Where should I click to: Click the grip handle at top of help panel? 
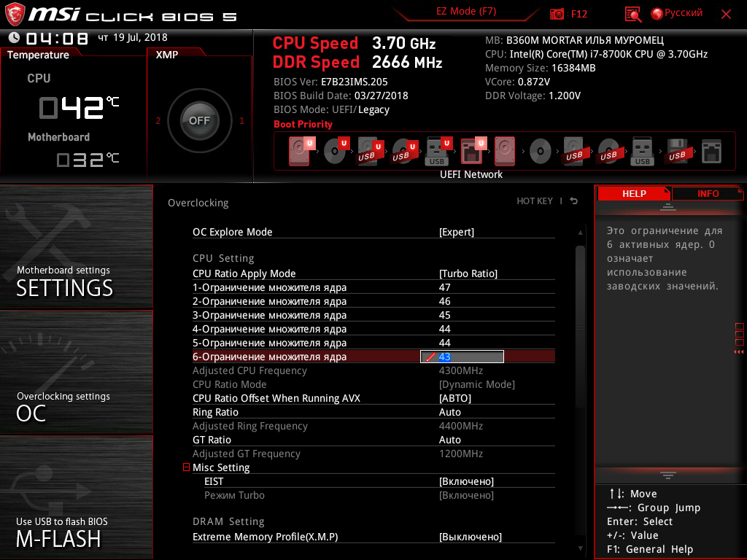click(x=668, y=207)
